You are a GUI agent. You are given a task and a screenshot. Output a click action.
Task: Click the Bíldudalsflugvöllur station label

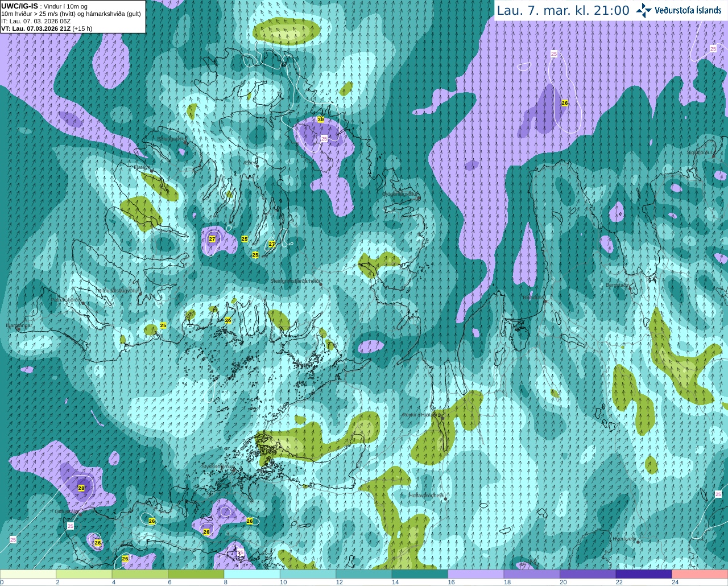118,290
